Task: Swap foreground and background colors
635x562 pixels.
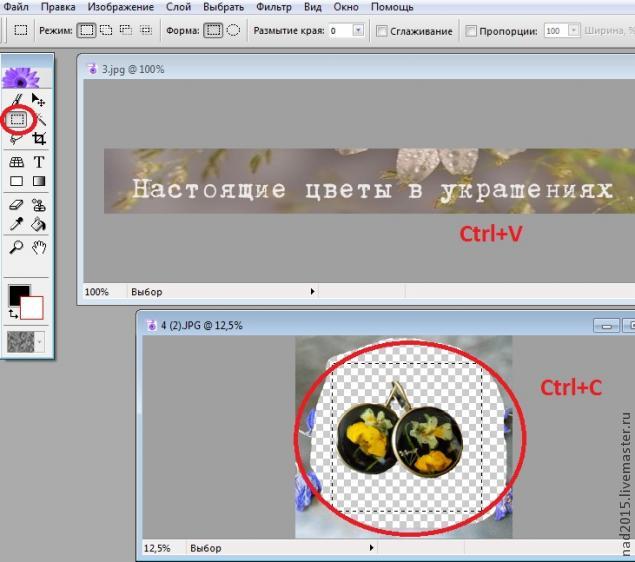Action: coord(13,314)
